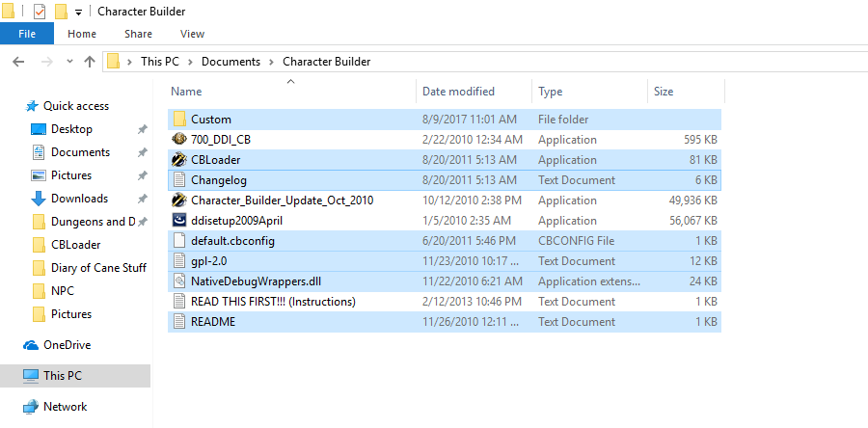Click the Character_Builder_Update_Oct_2010 application icon
The height and width of the screenshot is (428, 868).
pos(178,201)
